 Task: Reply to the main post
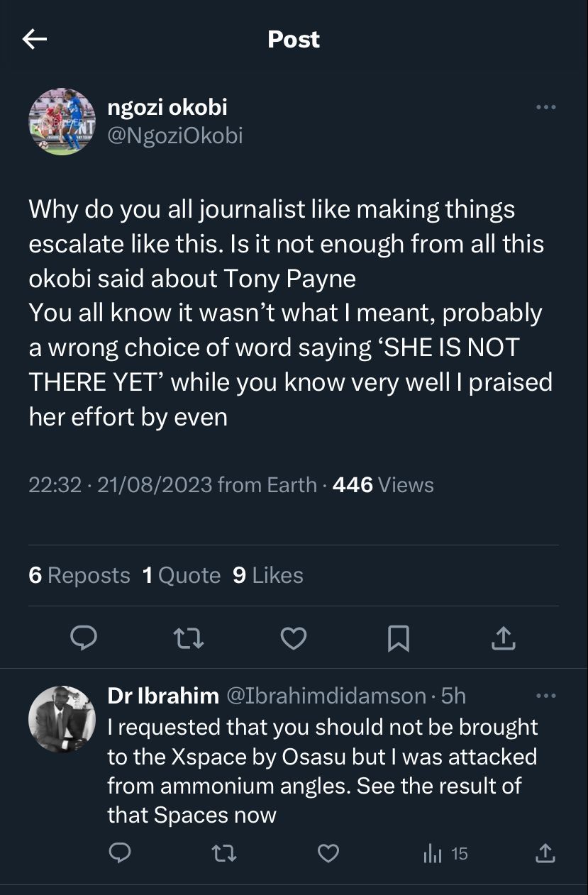[84, 639]
